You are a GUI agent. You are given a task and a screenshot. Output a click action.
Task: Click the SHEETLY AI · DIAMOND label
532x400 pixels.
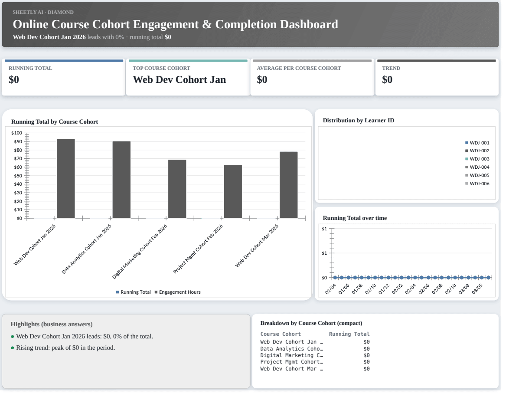point(43,12)
